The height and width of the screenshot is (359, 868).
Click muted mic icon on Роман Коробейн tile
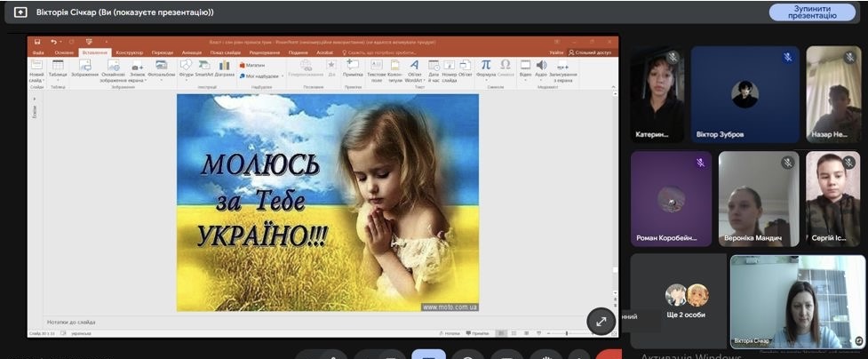point(700,163)
